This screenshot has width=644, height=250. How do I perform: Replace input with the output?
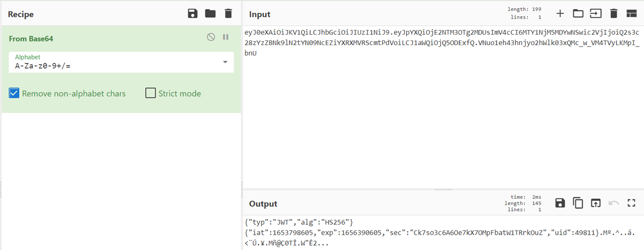coord(595,203)
